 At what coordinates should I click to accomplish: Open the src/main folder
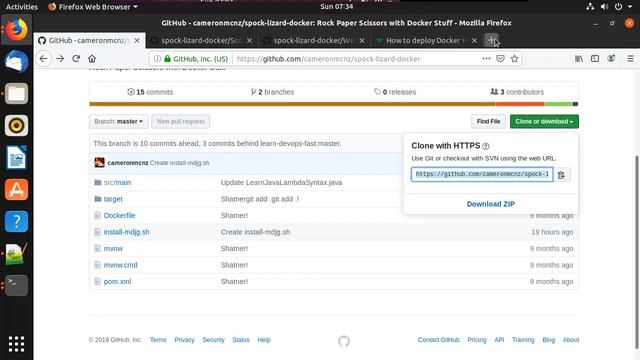point(117,182)
